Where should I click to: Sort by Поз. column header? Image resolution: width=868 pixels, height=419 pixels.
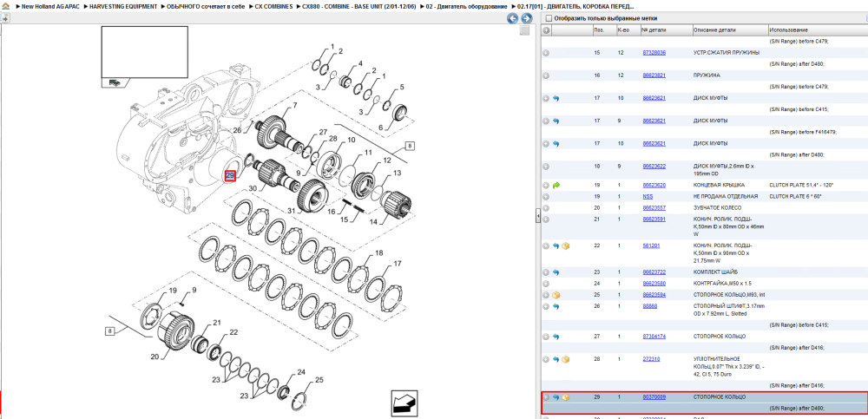tap(598, 29)
